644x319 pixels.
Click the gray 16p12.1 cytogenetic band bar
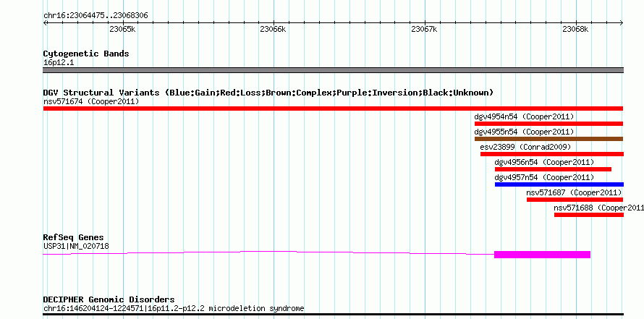[x=333, y=70]
